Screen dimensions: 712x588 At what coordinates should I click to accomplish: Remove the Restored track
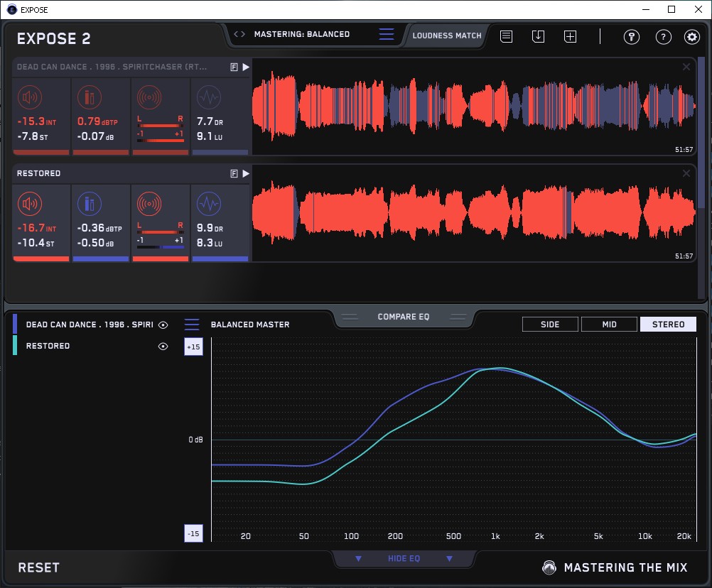tap(686, 173)
